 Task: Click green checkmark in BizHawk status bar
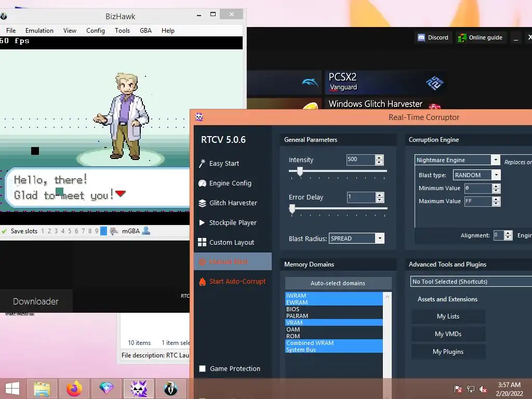4,231
